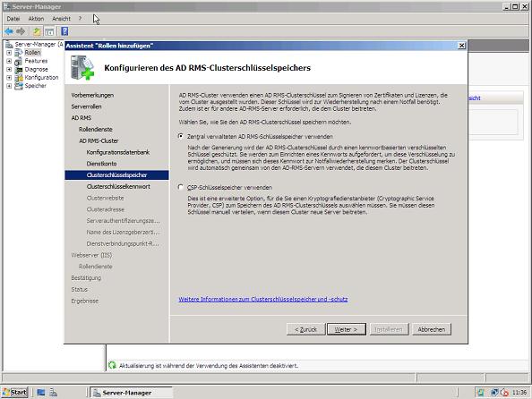Click the Weiter button
The height and width of the screenshot is (399, 532).
click(x=347, y=329)
